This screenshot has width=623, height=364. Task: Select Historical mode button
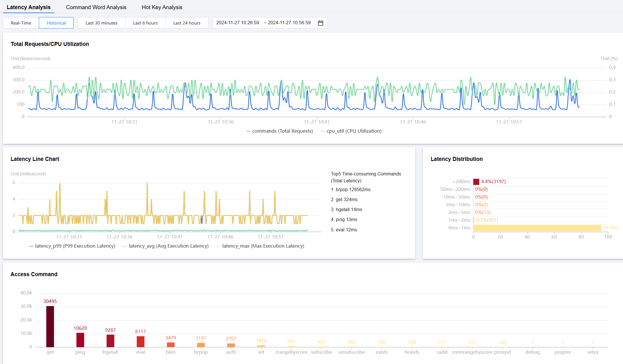pyautogui.click(x=56, y=23)
